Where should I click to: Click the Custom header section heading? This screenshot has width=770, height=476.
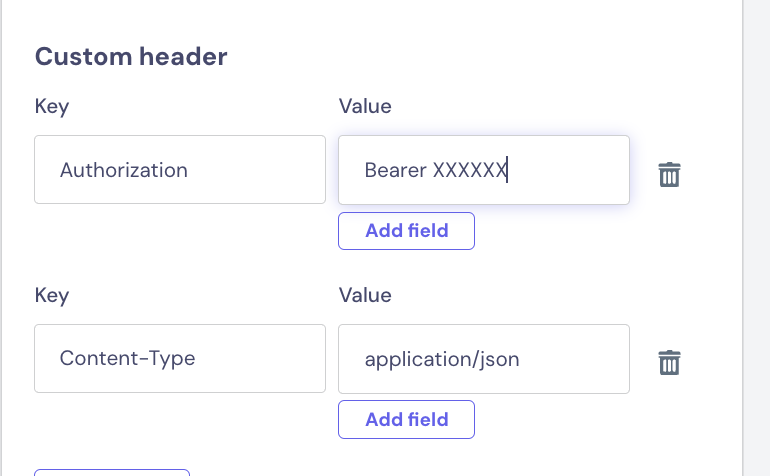[x=131, y=56]
